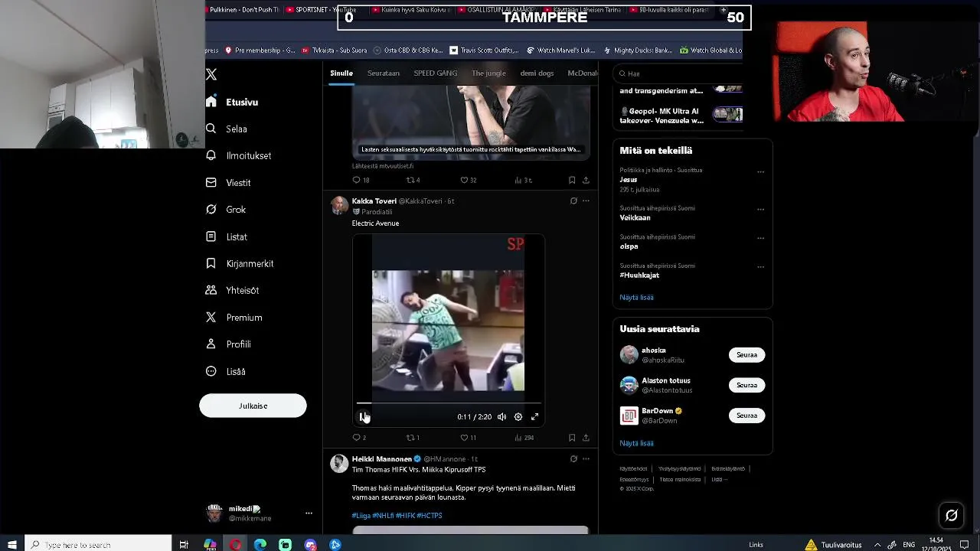Open options for the Jesus trend
This screenshot has height=551, width=980.
[760, 171]
